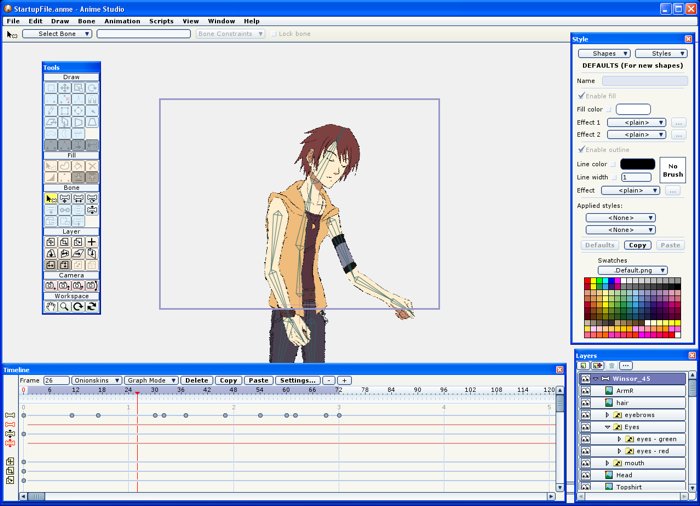The width and height of the screenshot is (700, 506).
Task: Click the Reset Workspace view icon
Action: [92, 306]
